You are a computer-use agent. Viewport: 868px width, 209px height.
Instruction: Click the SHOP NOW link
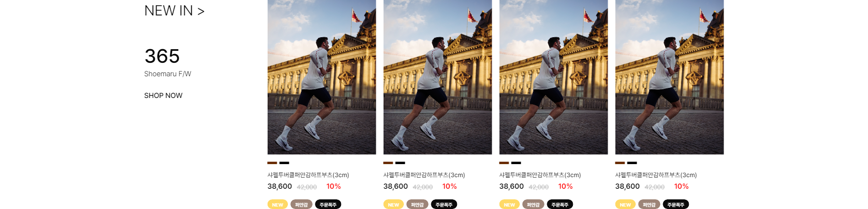[163, 96]
